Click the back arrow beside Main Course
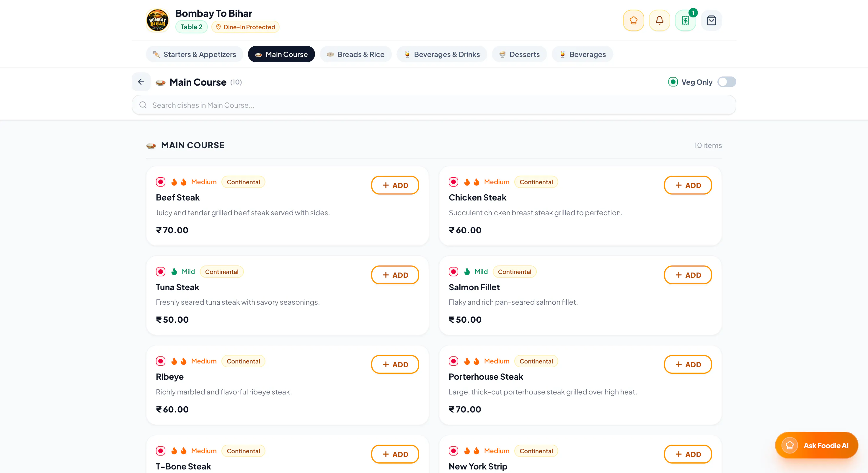 141,82
